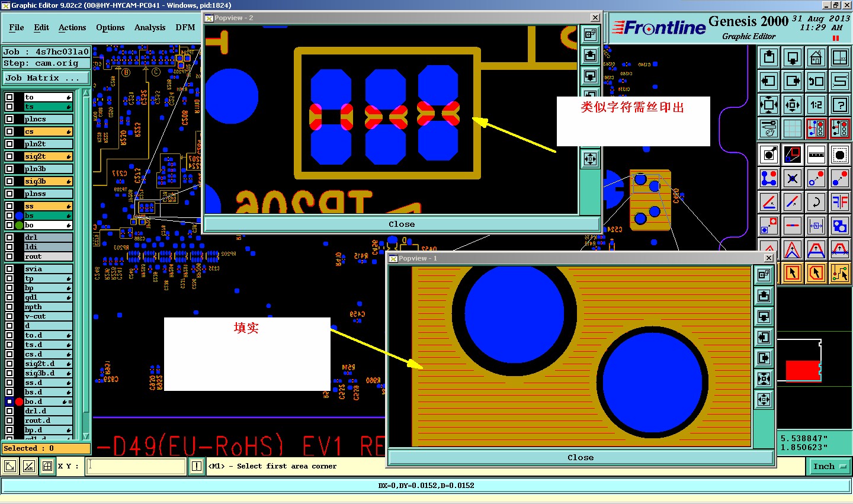Click the top icon in Popview 1 sidebar
Image resolution: width=853 pixels, height=504 pixels.
pos(764,274)
